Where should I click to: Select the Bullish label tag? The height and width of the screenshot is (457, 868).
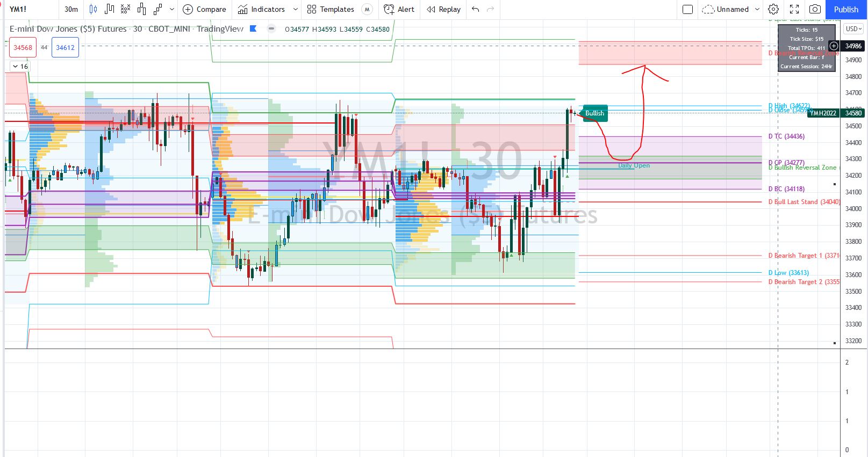pyautogui.click(x=594, y=113)
